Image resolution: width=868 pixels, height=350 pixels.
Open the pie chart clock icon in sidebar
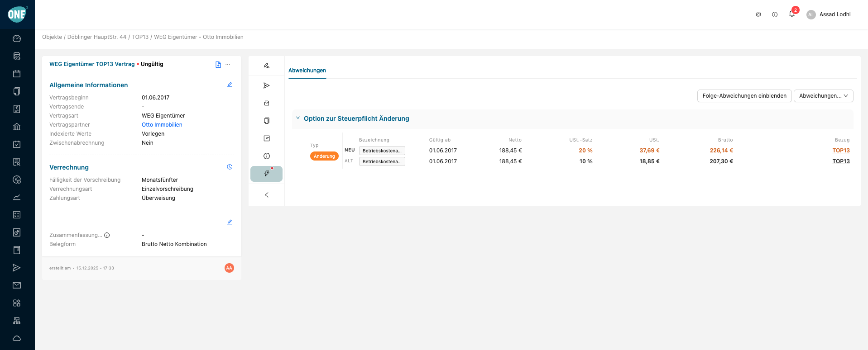(x=17, y=180)
